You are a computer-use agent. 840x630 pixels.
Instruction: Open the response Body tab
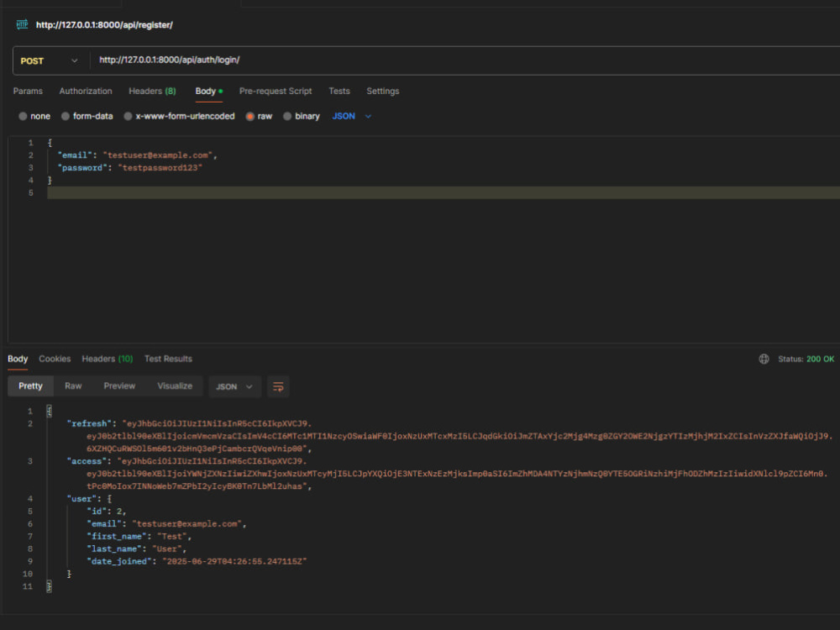(18, 359)
